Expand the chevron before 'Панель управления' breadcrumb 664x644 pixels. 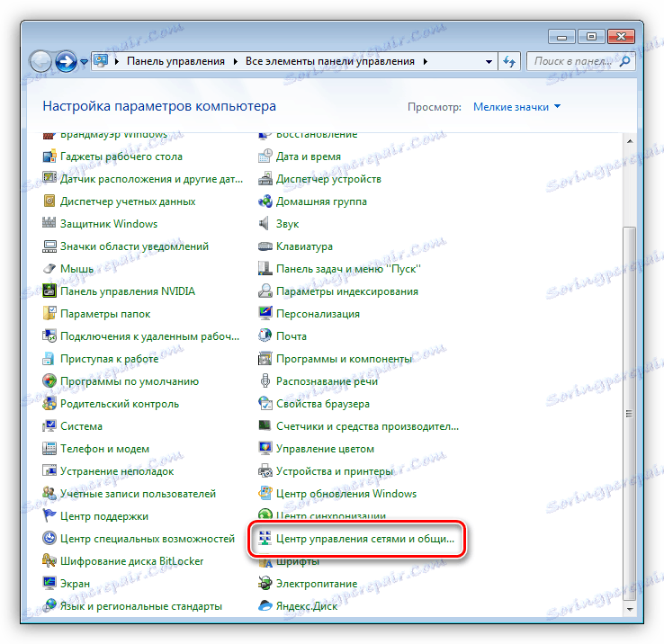pyautogui.click(x=117, y=61)
